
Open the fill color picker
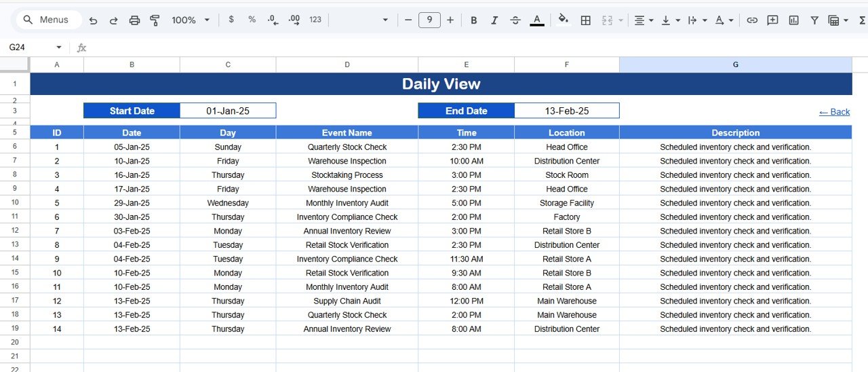click(563, 20)
